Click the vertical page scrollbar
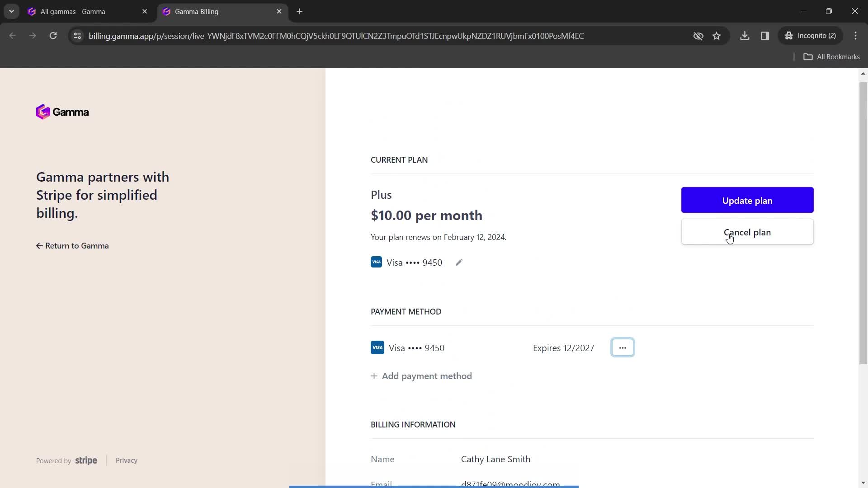This screenshot has width=868, height=488. pyautogui.click(x=863, y=224)
